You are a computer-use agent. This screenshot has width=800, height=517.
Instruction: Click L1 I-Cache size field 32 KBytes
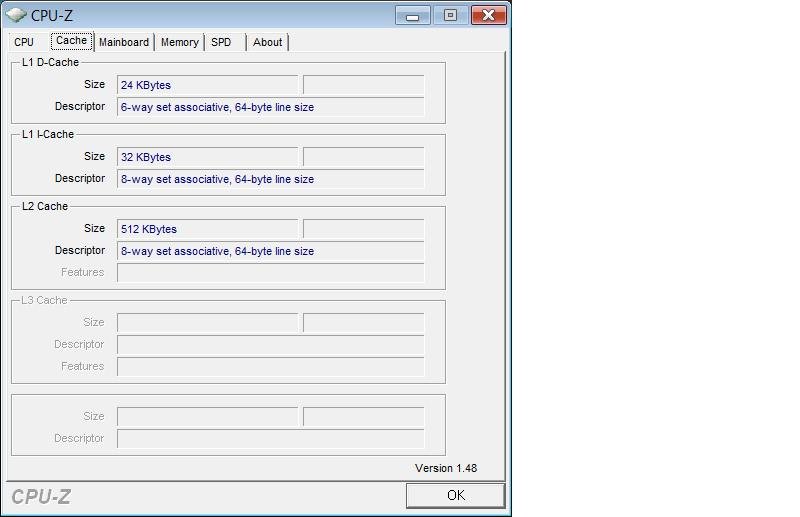[208, 157]
